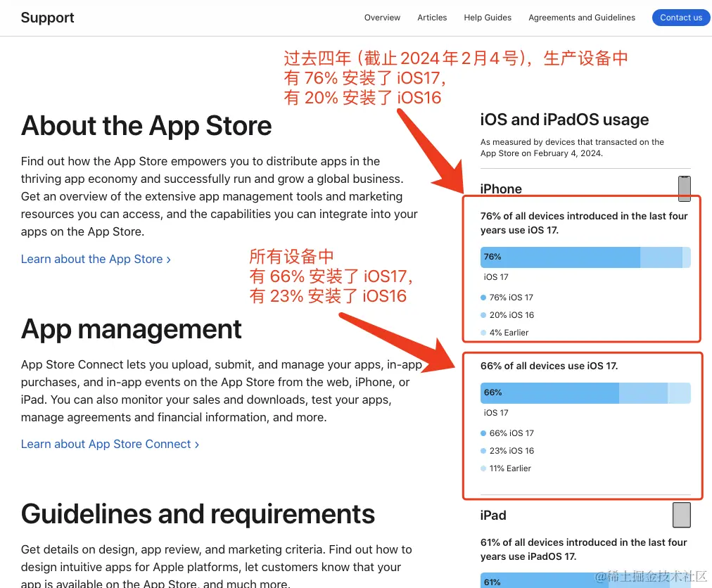712x588 pixels.
Task: Click the iPhone device icon
Action: tap(685, 188)
